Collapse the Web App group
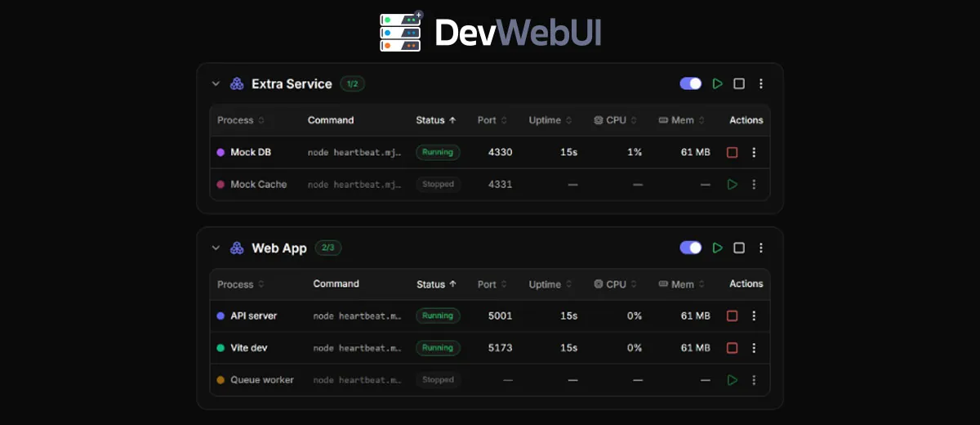Viewport: 980px width, 425px height. (x=216, y=248)
